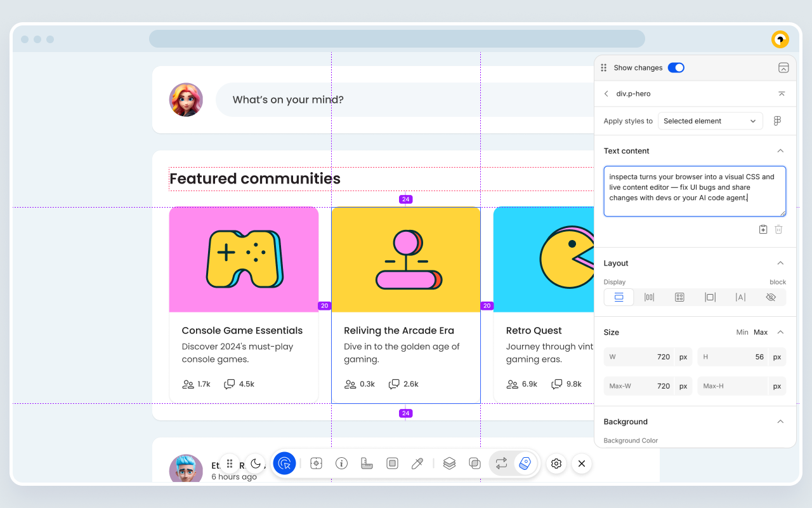
Task: Activate the blue element inspect cursor tool
Action: pyautogui.click(x=284, y=464)
